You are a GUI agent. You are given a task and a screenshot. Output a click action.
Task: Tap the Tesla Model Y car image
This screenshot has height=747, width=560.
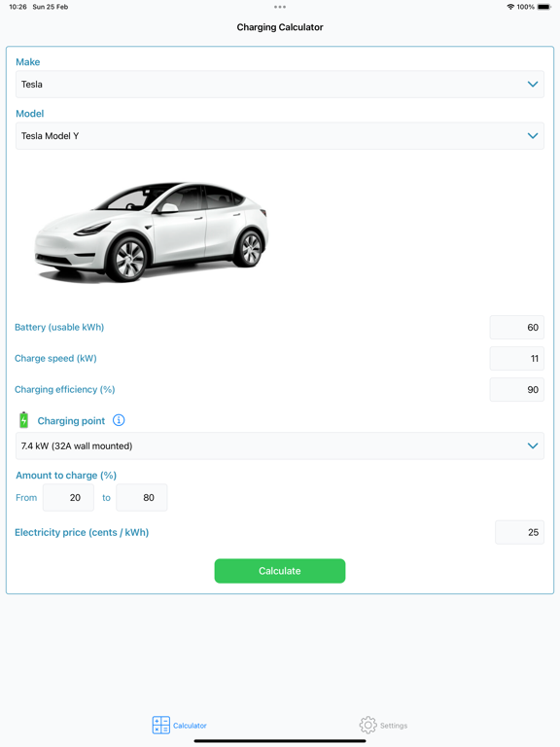[152, 232]
